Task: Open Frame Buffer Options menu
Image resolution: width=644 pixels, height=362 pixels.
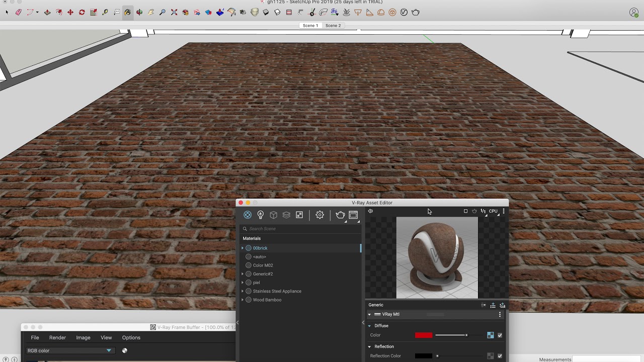Action: (131, 338)
